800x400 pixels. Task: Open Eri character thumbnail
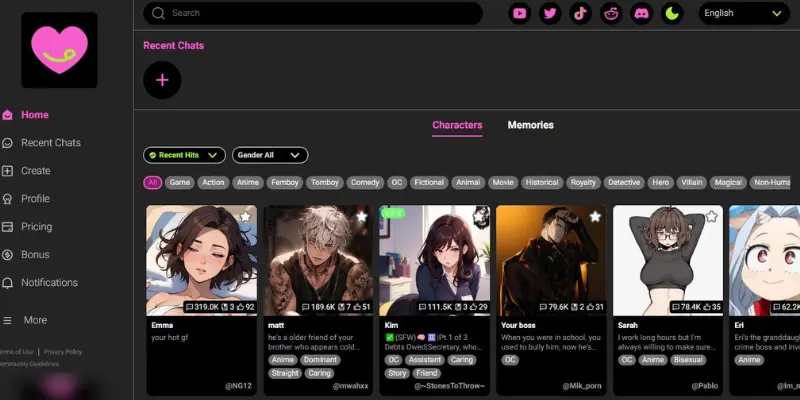click(764, 260)
